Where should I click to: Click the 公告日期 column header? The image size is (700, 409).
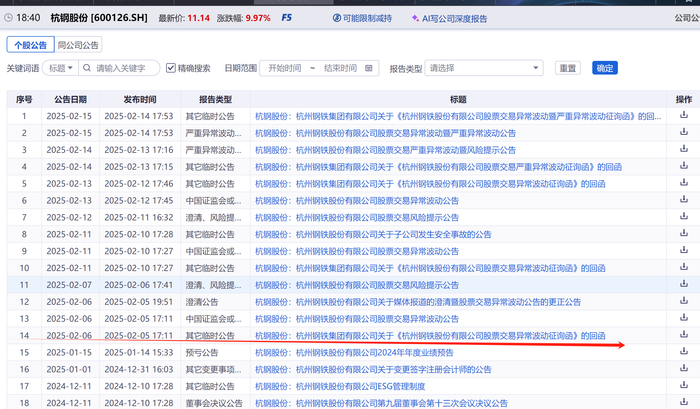click(71, 100)
